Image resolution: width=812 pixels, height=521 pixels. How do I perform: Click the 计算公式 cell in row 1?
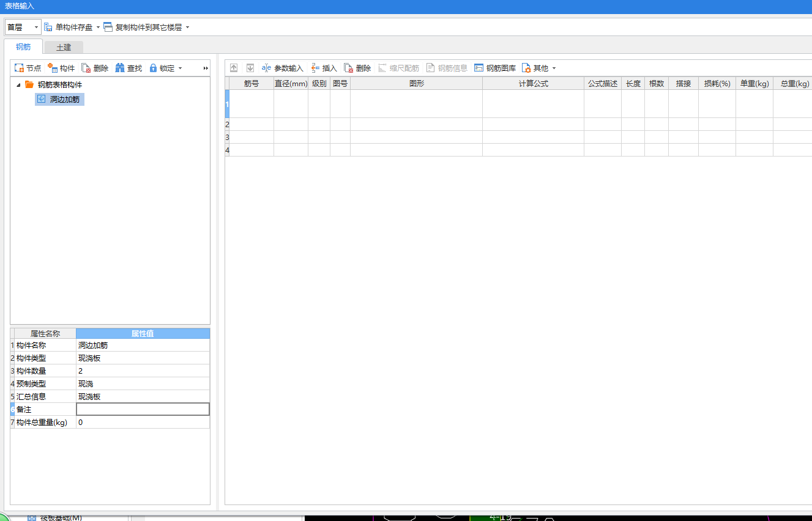coord(533,104)
